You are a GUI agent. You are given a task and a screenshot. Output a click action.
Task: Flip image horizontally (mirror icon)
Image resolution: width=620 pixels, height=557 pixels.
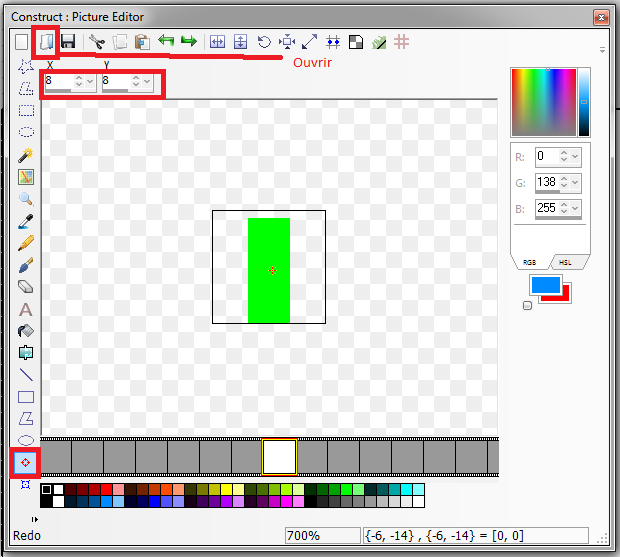click(x=217, y=42)
